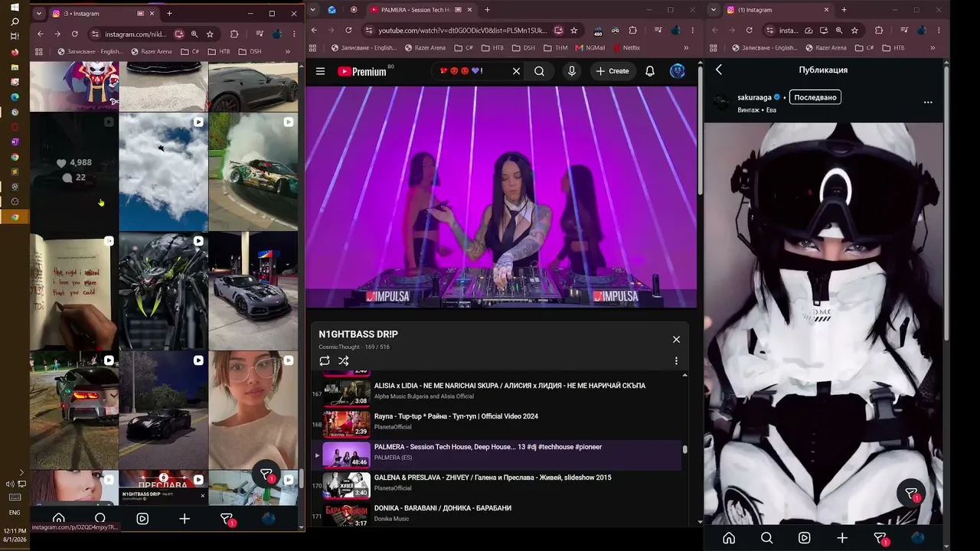Go to YouTube Premium home logo

(x=362, y=71)
